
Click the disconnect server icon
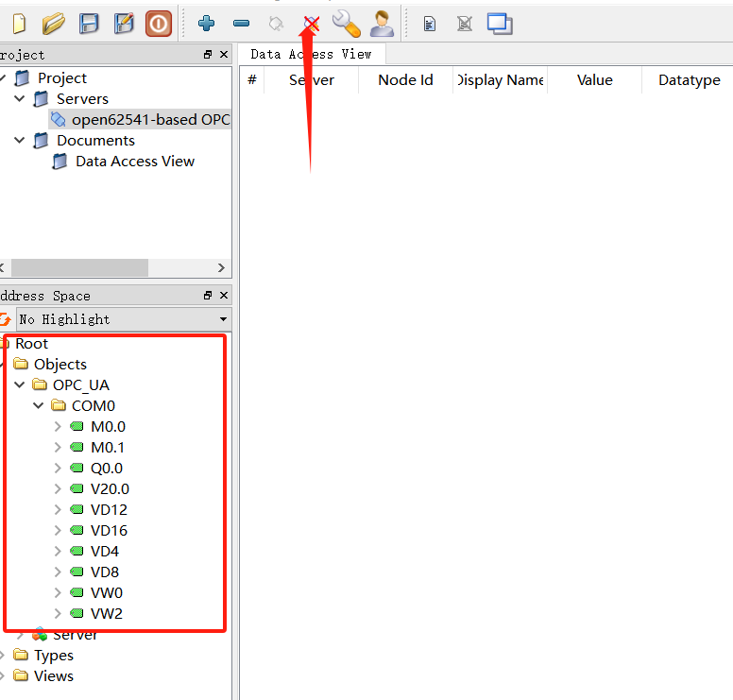(x=311, y=24)
